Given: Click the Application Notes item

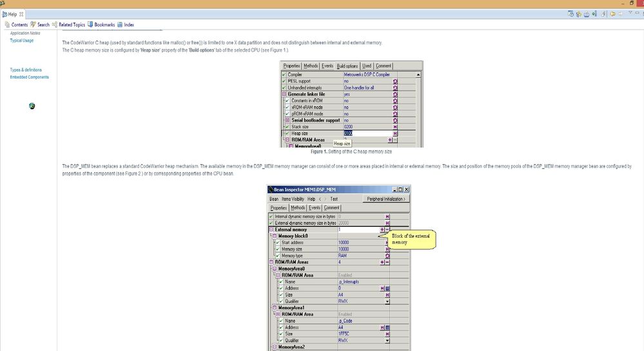Looking at the screenshot, I should point(25,33).
